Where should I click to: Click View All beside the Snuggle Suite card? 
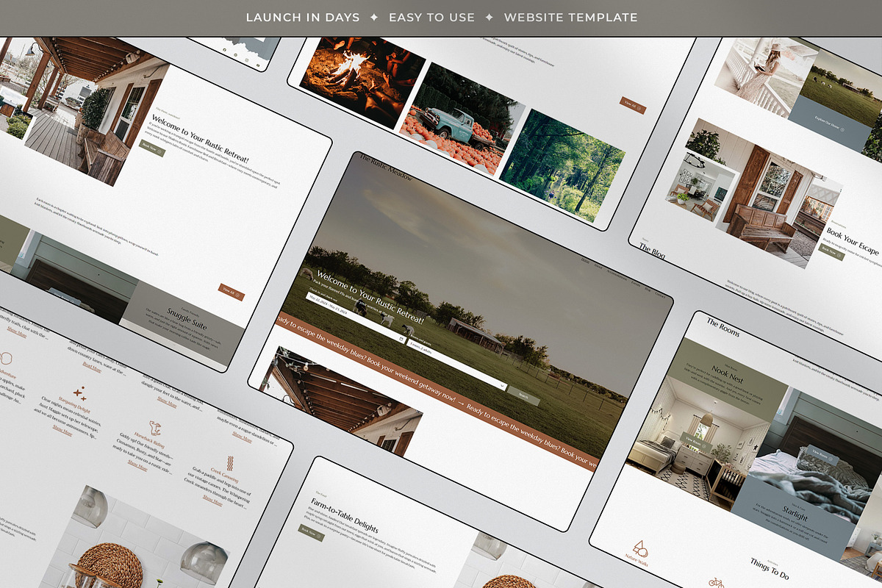pyautogui.click(x=231, y=292)
